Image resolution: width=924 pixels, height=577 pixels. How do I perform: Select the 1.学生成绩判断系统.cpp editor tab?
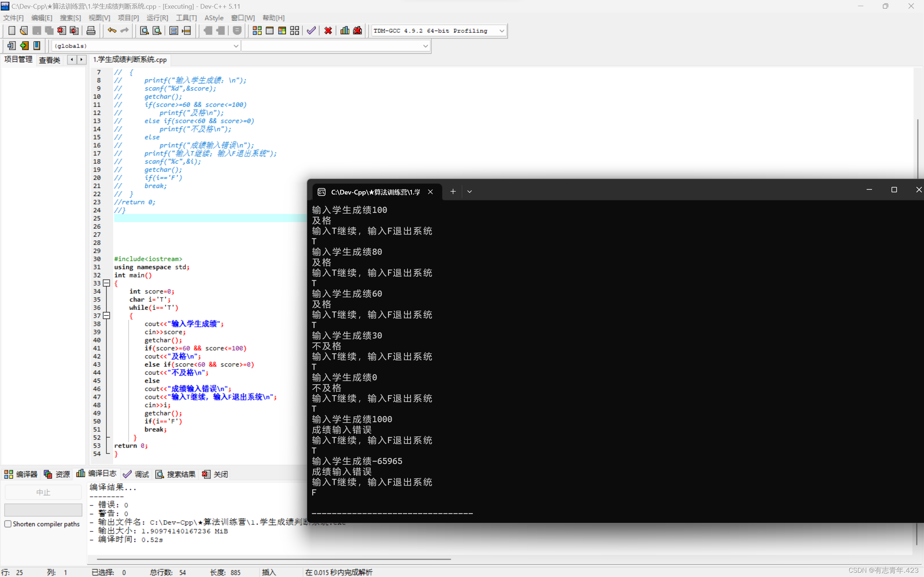pos(130,60)
